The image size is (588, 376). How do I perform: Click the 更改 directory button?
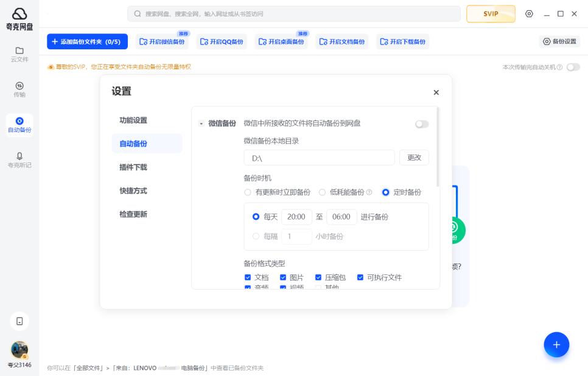click(x=414, y=158)
